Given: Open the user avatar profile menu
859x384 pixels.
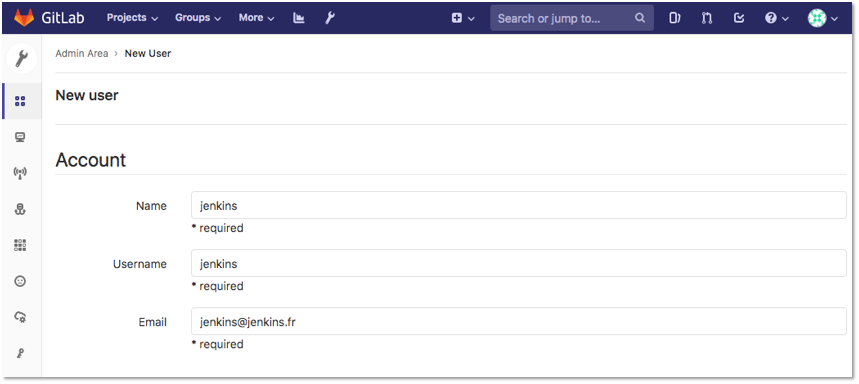Looking at the screenshot, I should 822,18.
